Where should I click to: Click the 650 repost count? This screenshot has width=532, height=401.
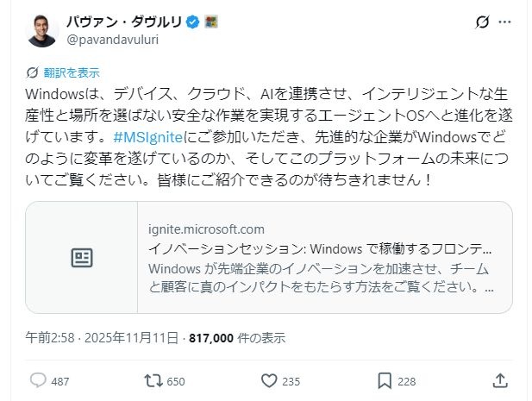(176, 381)
